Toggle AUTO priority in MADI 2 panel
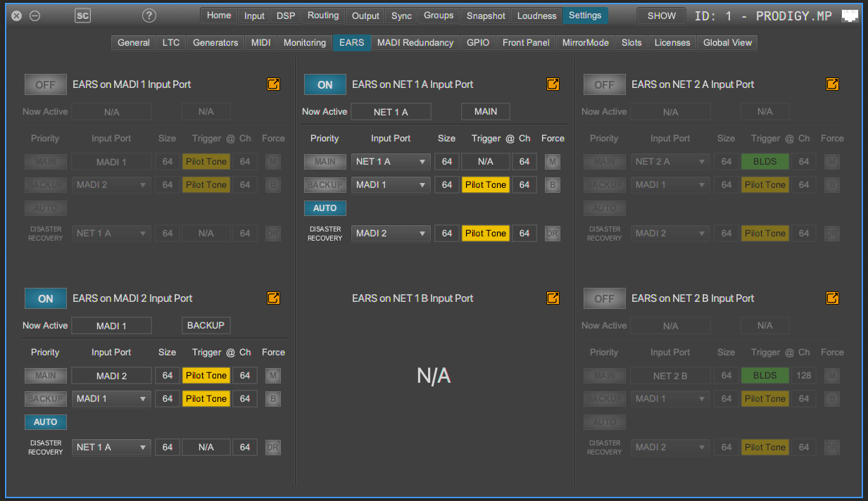 coord(46,422)
